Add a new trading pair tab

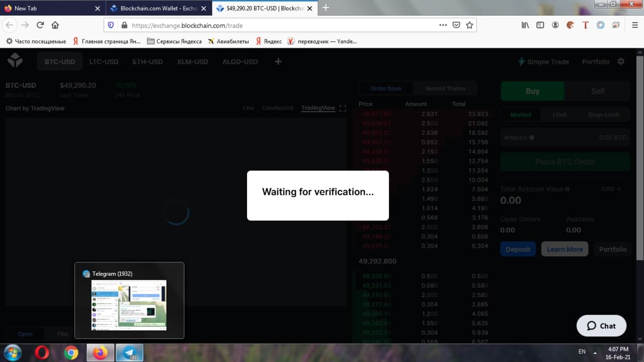point(278,61)
